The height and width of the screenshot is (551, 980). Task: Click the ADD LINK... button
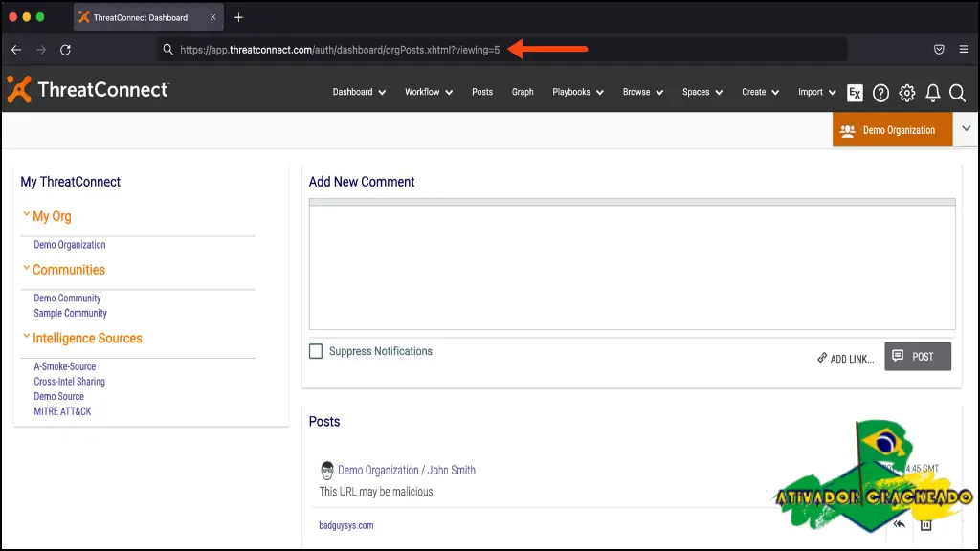(x=845, y=359)
